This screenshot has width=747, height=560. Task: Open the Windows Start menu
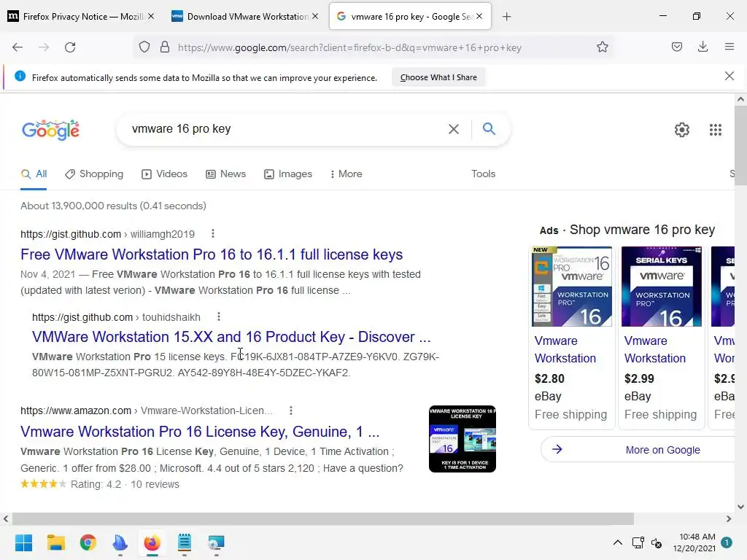23,542
